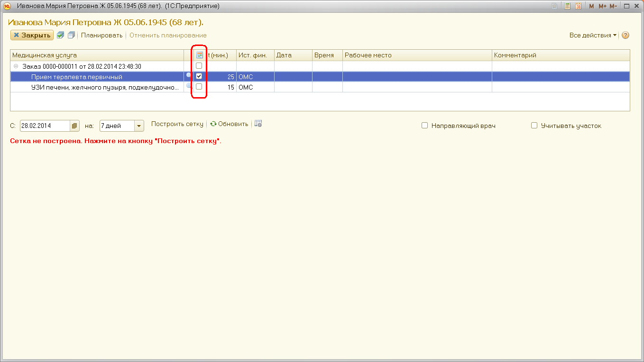
Task: Click the favorites star icon in title bar
Action: tap(554, 6)
